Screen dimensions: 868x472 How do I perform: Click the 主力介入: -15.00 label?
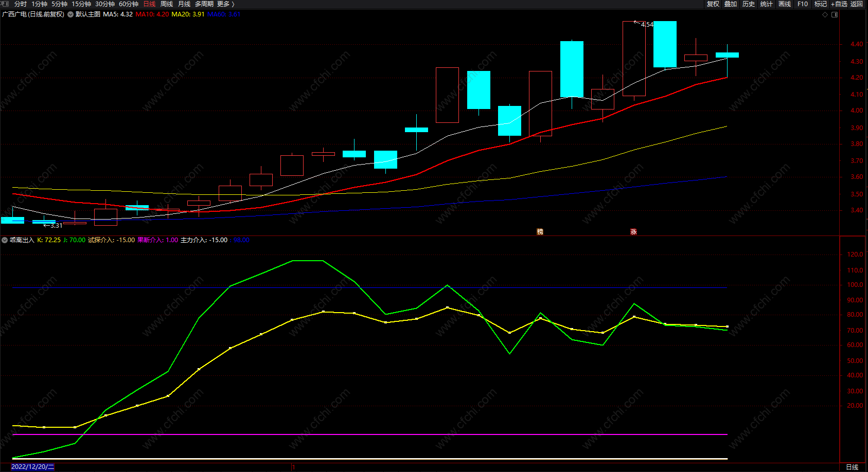(x=204, y=240)
